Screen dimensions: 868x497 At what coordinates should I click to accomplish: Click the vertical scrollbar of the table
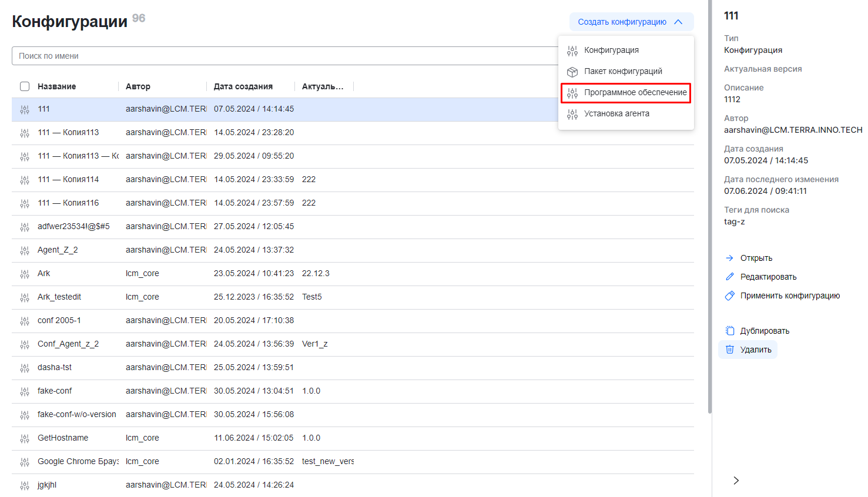pyautogui.click(x=709, y=235)
